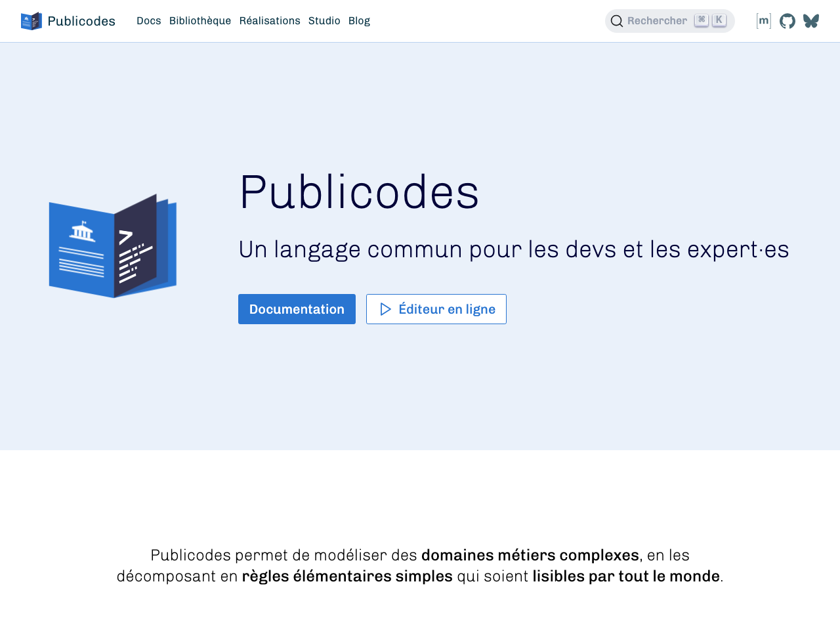Go to the Blog section
The width and height of the screenshot is (840, 630).
click(x=359, y=20)
